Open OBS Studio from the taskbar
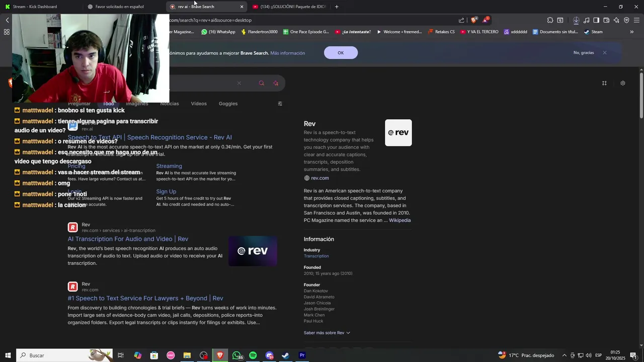Screen dimensions: 644x362 (203, 355)
